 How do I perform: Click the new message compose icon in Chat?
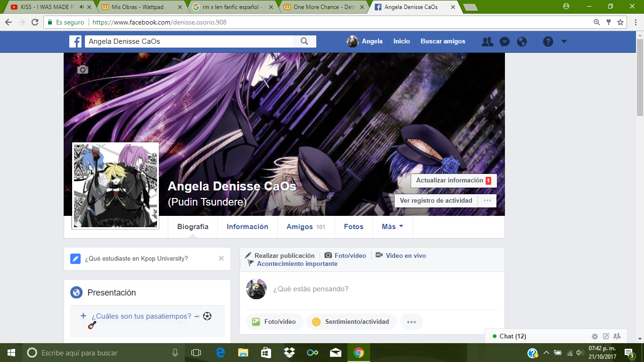click(606, 336)
